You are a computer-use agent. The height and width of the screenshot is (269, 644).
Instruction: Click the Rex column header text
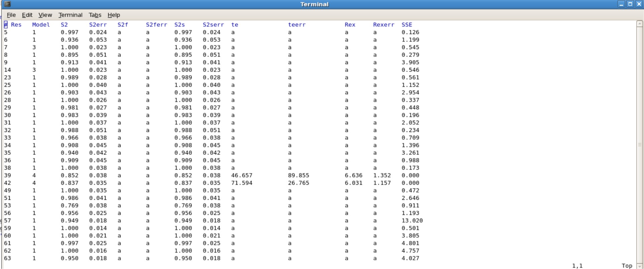[x=350, y=25]
